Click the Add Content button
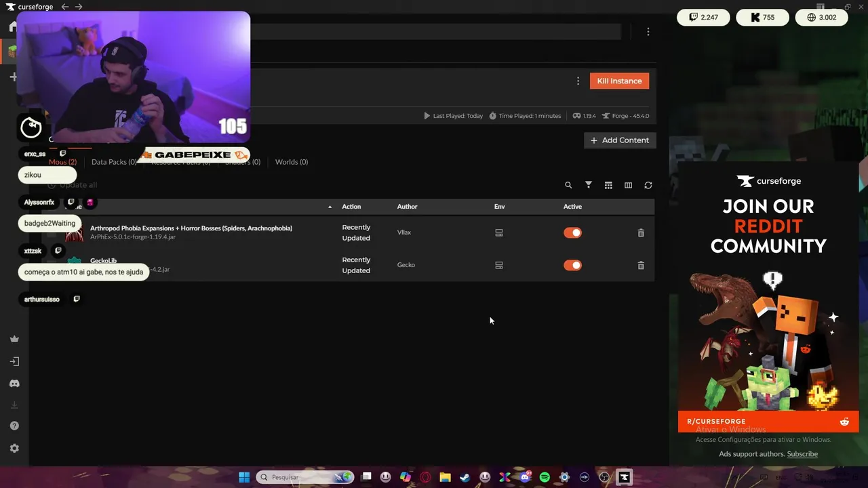Screen dimensions: 868x488 coord(620,140)
